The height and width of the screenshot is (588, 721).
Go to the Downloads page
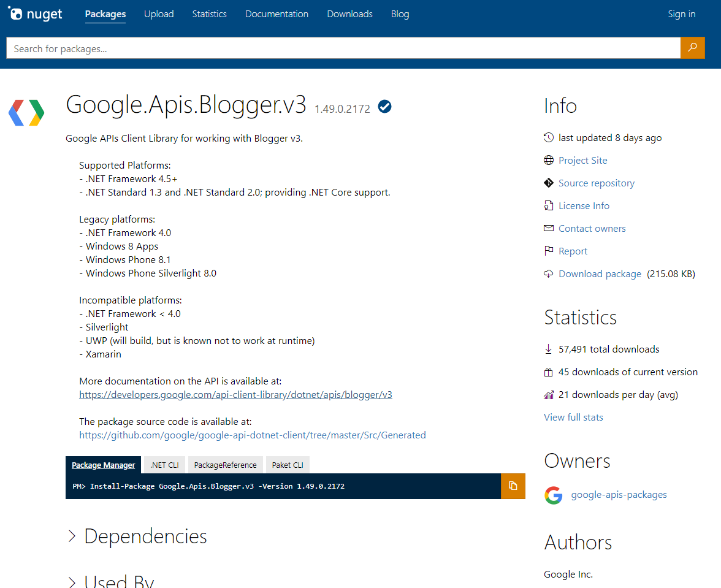[x=350, y=13]
